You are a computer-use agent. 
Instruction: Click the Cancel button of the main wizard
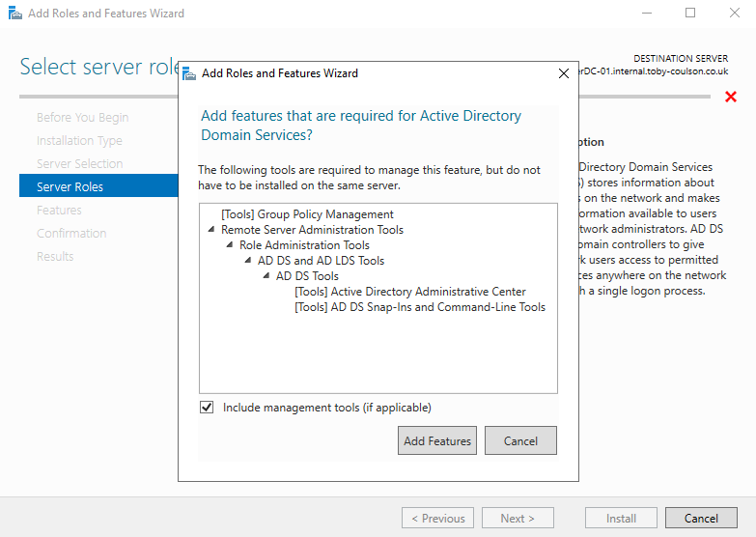(701, 518)
